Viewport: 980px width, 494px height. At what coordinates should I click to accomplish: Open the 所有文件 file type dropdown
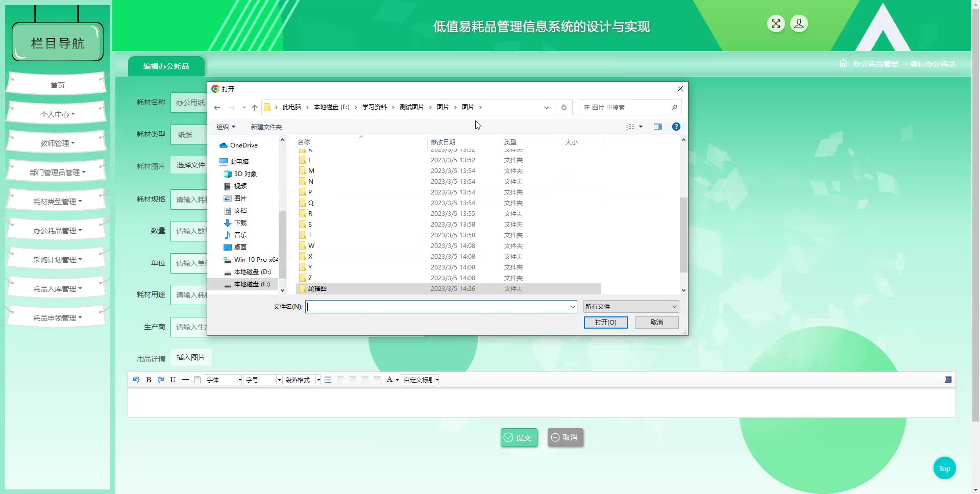tap(631, 307)
